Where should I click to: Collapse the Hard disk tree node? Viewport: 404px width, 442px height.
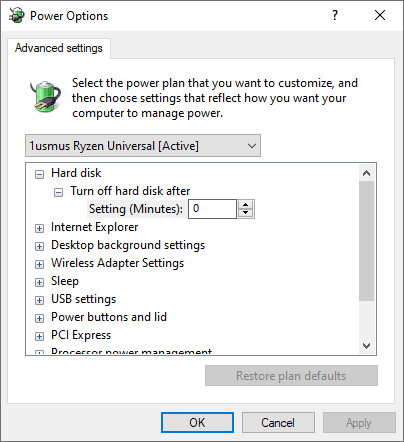click(x=39, y=174)
